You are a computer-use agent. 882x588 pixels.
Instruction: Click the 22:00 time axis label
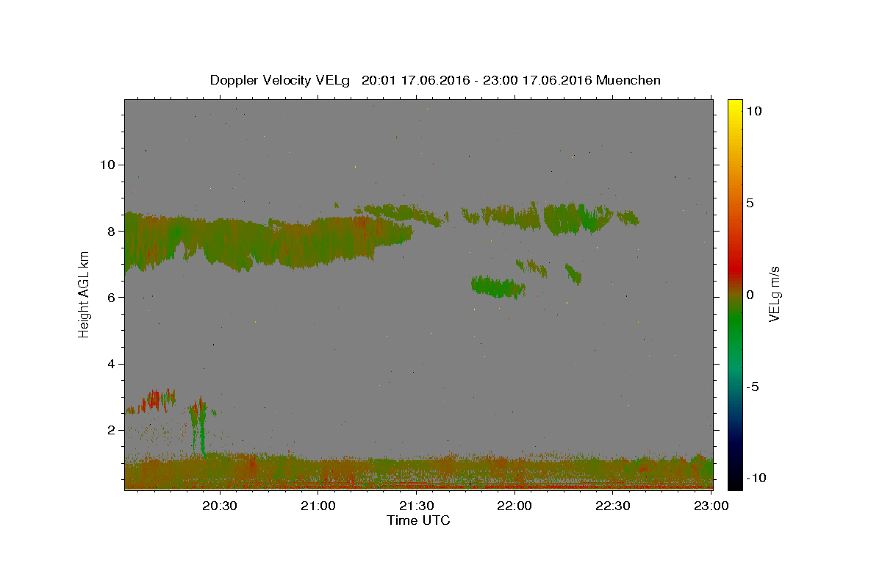click(514, 506)
